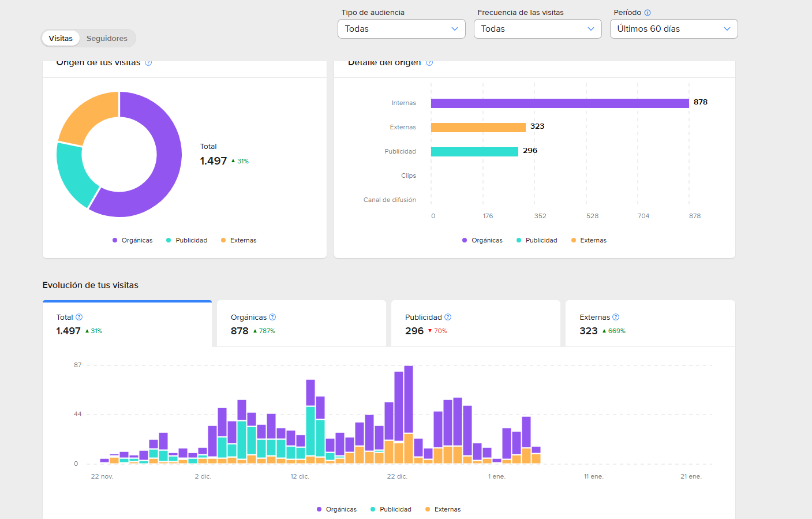Switch to the Seguidores view
Viewport: 812px width, 519px height.
[x=107, y=39]
